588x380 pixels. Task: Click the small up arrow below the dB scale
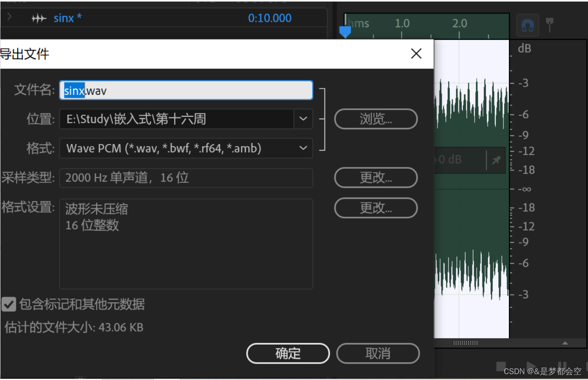pyautogui.click(x=565, y=343)
